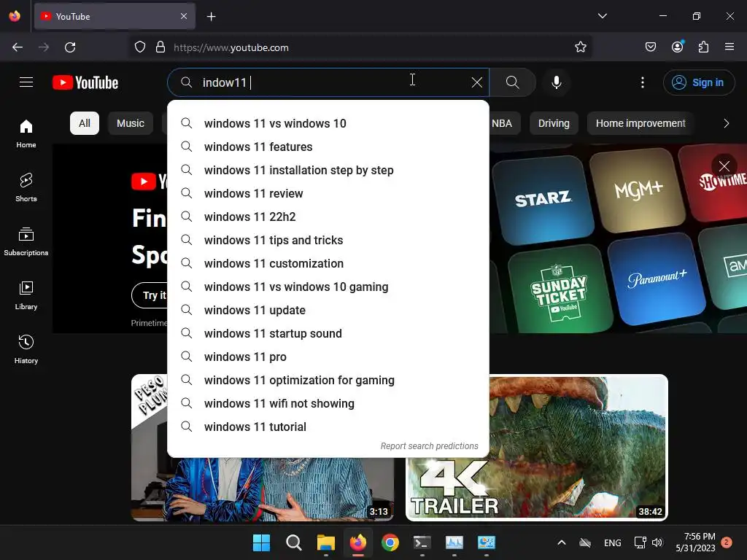Choose suggestion 'windows 11 tips and tricks'
747x560 pixels.
pos(328,240)
